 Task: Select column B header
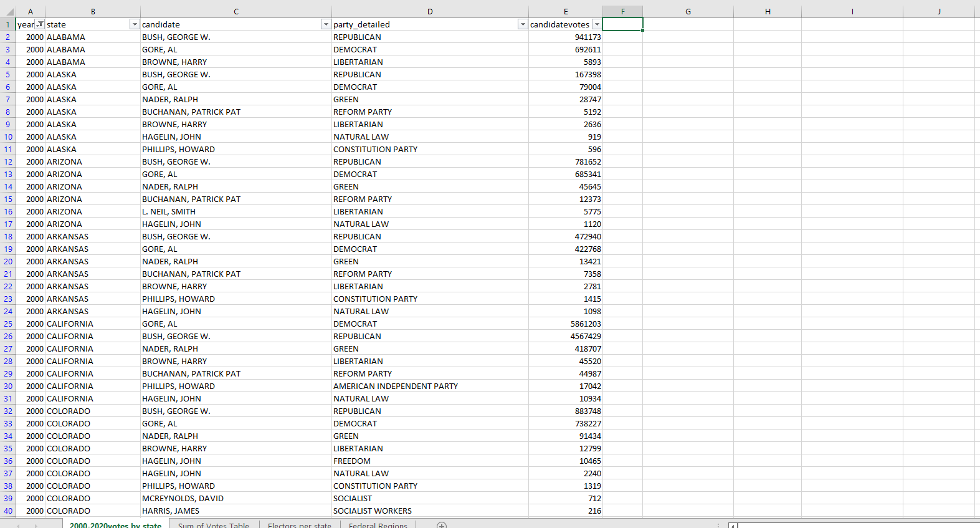coord(93,11)
